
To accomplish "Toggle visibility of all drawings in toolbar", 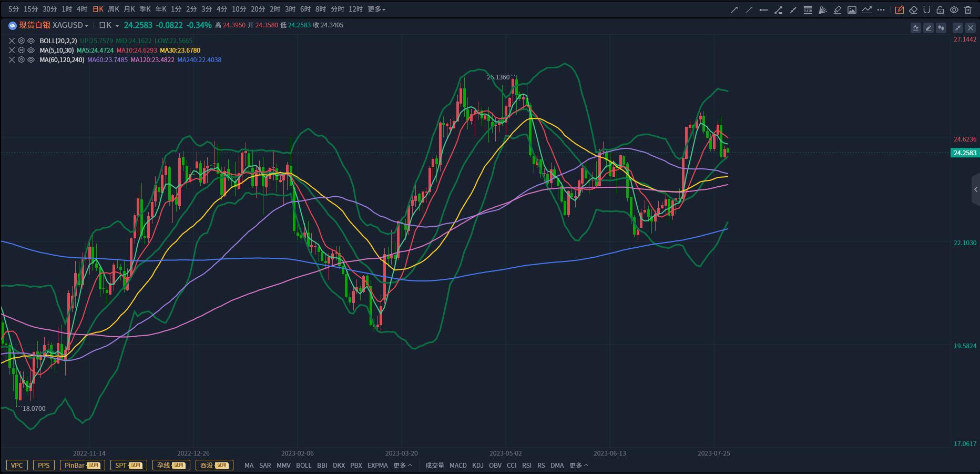I will pos(954,9).
